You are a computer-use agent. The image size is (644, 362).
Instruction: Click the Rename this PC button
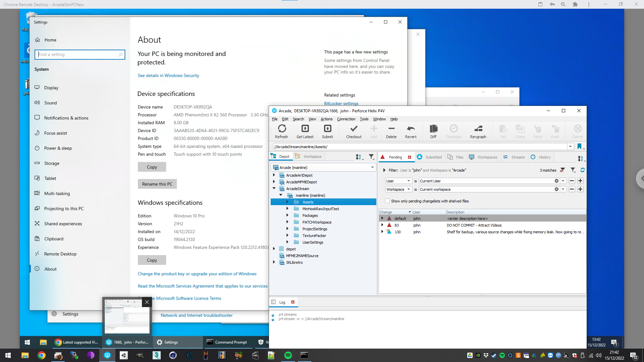click(157, 184)
